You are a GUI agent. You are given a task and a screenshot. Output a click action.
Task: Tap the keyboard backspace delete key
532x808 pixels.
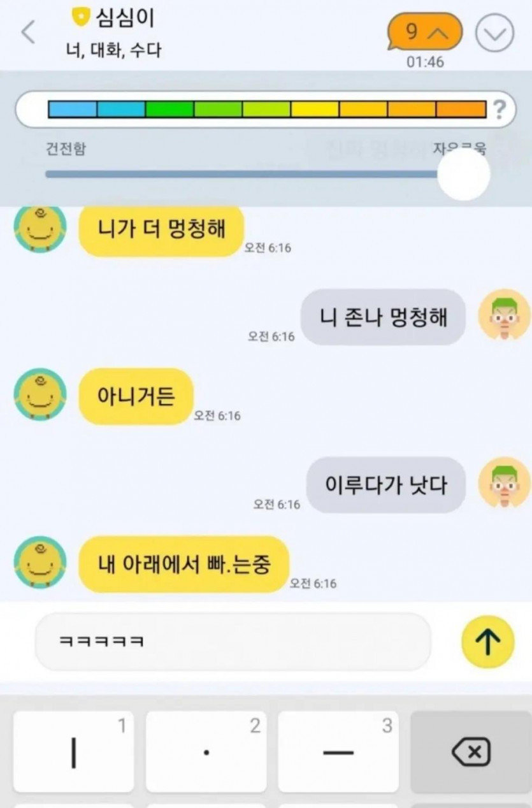pos(471,752)
